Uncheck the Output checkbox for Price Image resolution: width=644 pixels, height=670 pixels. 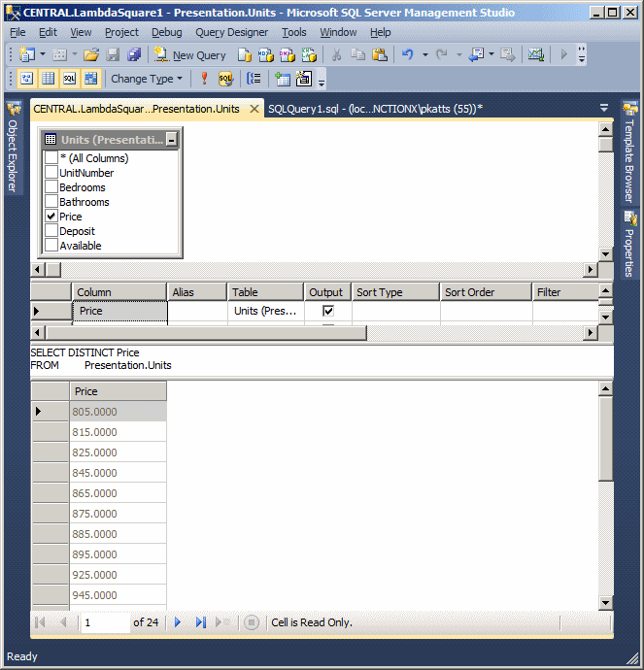point(328,311)
